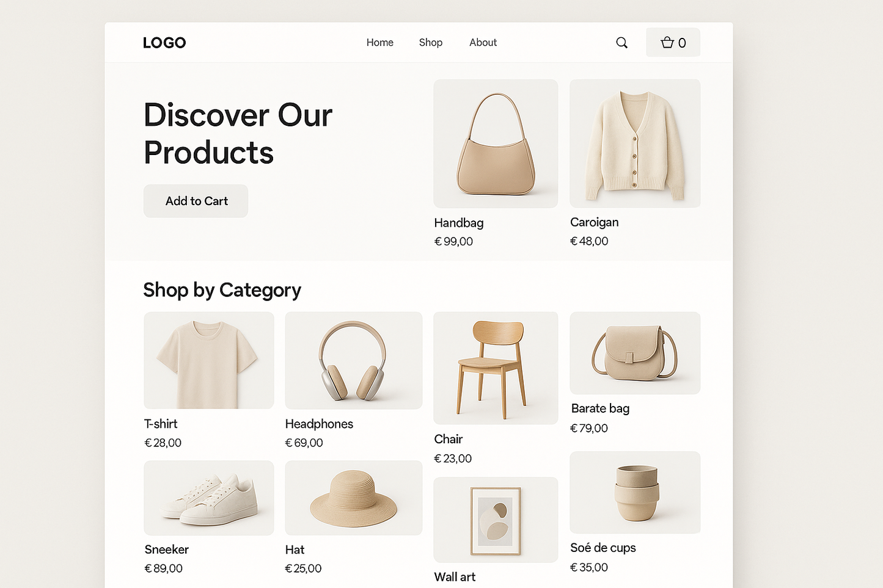The width and height of the screenshot is (883, 588).
Task: Select the Handbag product image
Action: pos(496,143)
